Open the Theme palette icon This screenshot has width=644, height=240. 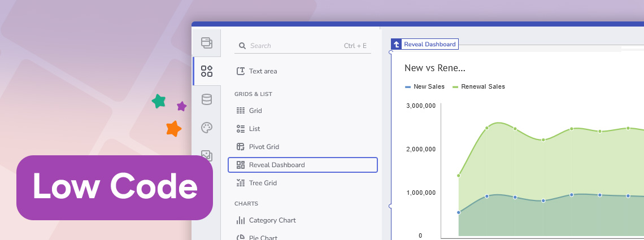206,128
